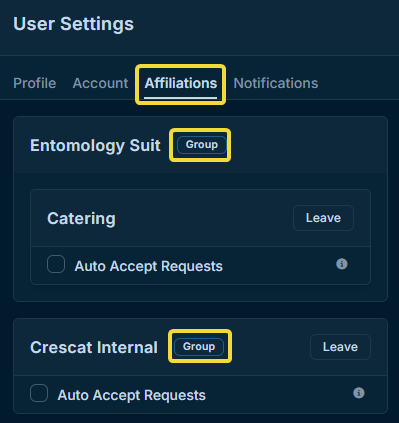Click the info icon in the Catering row
Image resolution: width=399 pixels, height=423 pixels.
pos(342,264)
